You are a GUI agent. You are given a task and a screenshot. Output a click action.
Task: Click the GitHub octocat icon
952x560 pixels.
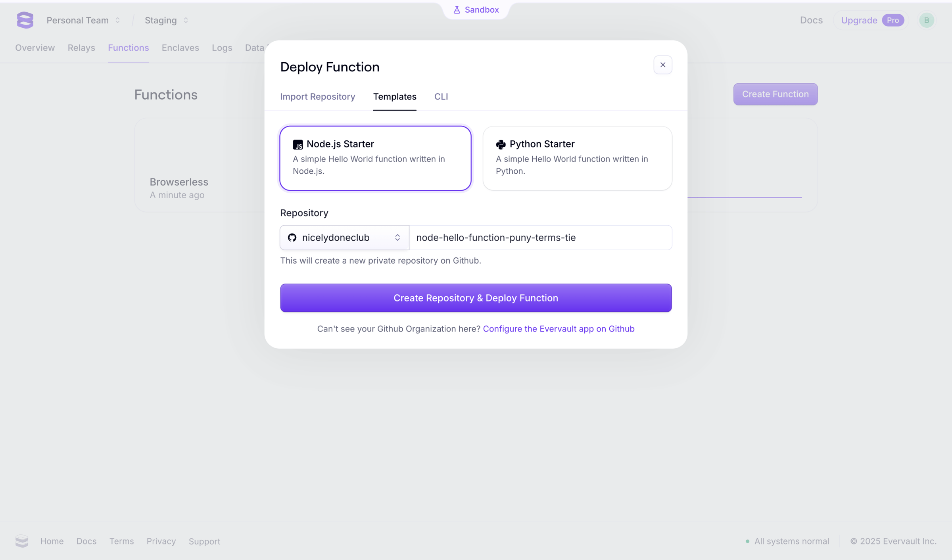pyautogui.click(x=292, y=238)
